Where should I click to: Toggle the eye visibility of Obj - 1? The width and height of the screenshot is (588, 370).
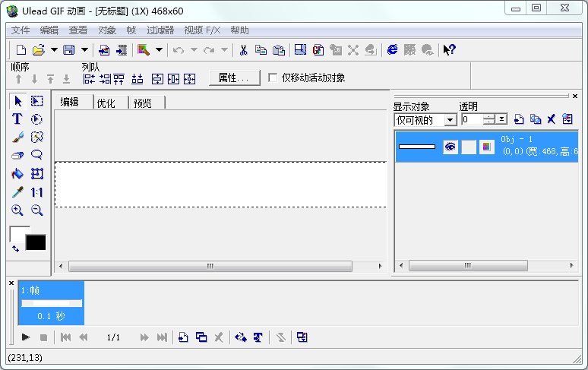click(450, 147)
